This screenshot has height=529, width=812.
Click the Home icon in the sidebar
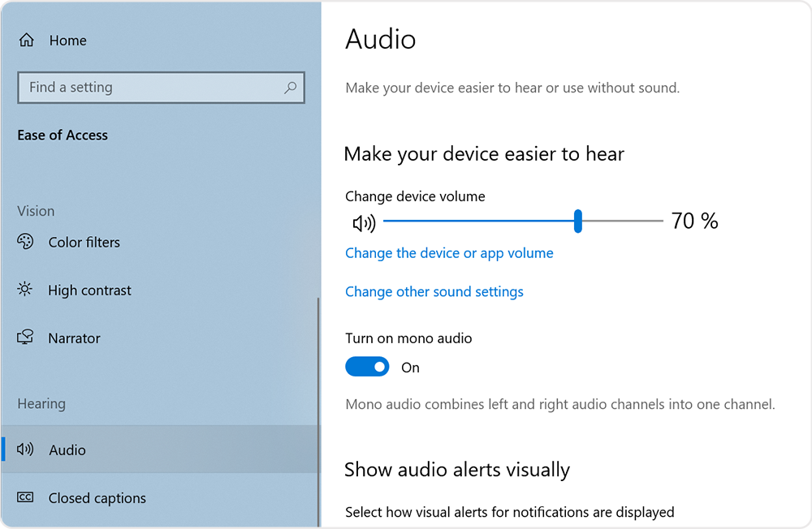click(28, 39)
